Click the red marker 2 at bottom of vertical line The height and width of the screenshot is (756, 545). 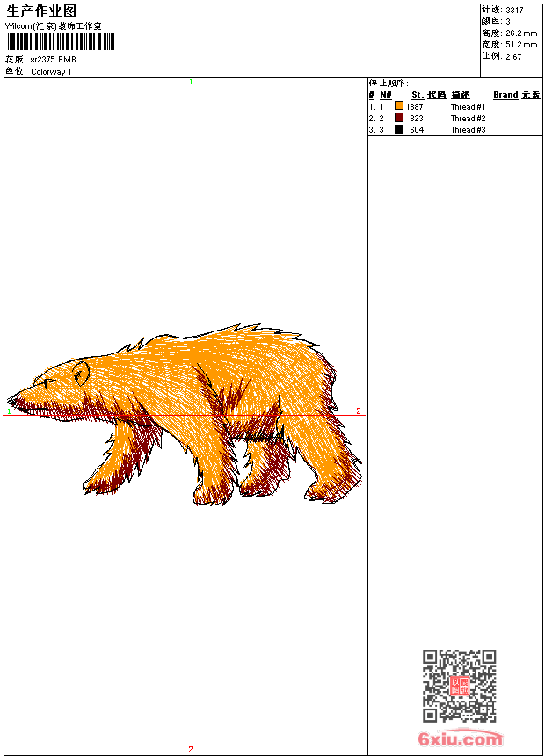(191, 749)
